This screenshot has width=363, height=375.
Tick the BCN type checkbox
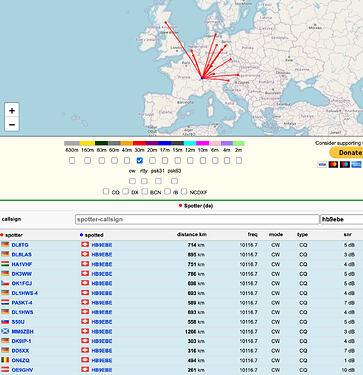(145, 191)
